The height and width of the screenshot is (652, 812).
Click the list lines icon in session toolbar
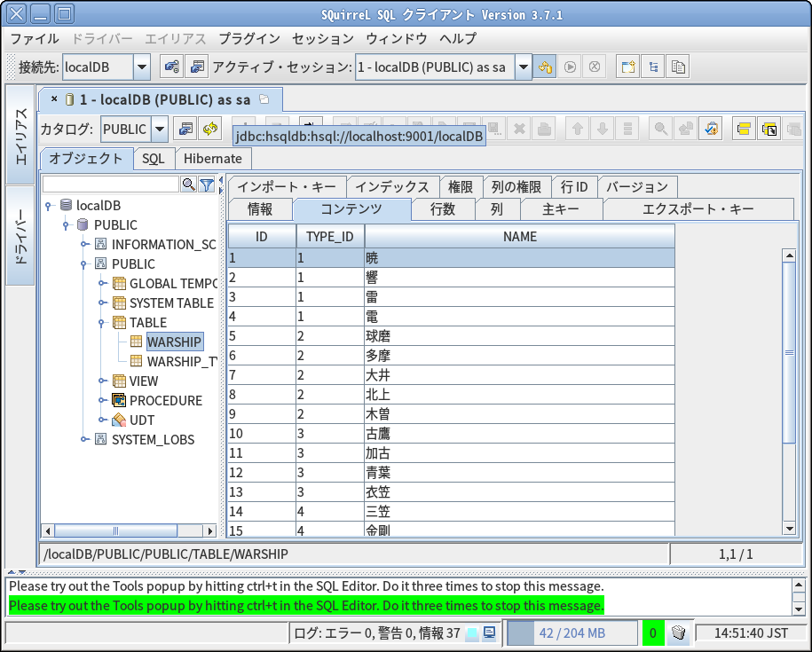click(x=627, y=129)
